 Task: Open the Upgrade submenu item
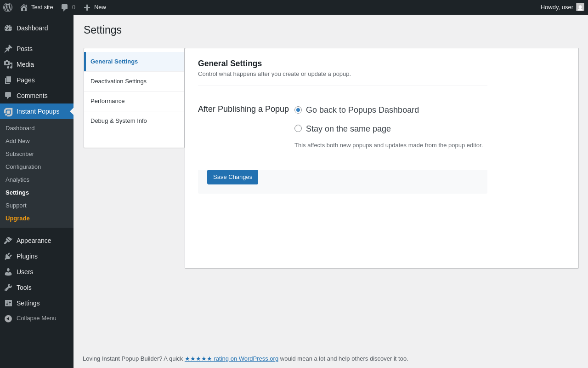coord(17,218)
